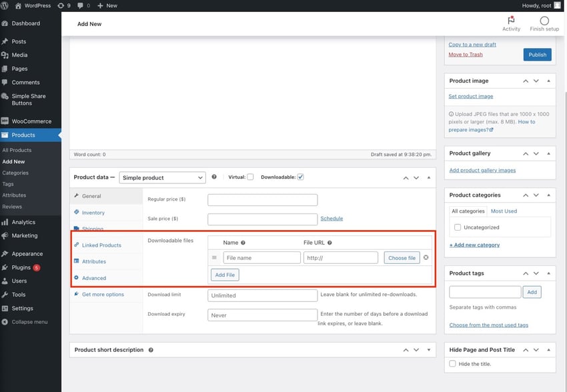Collapse the Hide Page and Post Title panel
Screen dimensions: 567x392
tap(548, 350)
